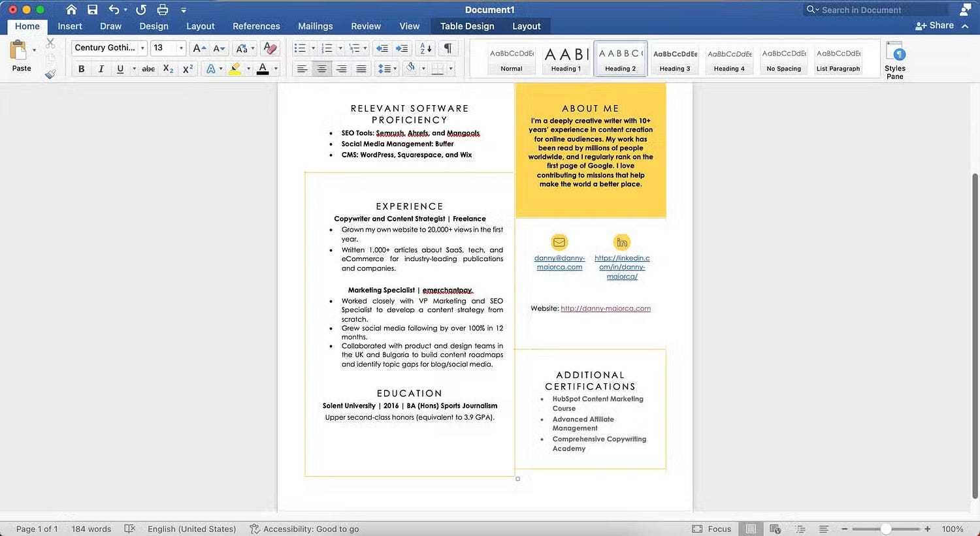The width and height of the screenshot is (980, 536).
Task: Click the Sort icon in ribbon
Action: coord(425,48)
